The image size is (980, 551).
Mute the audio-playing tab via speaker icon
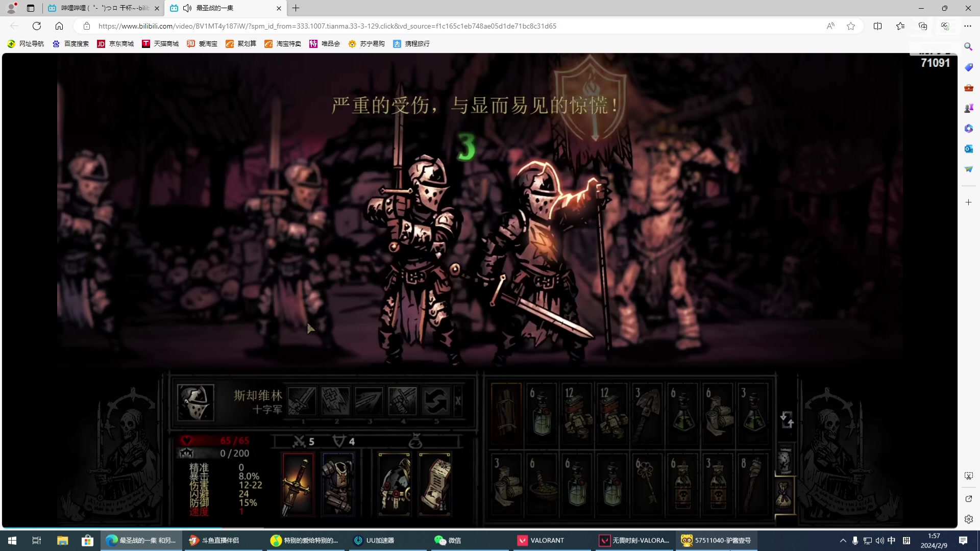point(187,8)
